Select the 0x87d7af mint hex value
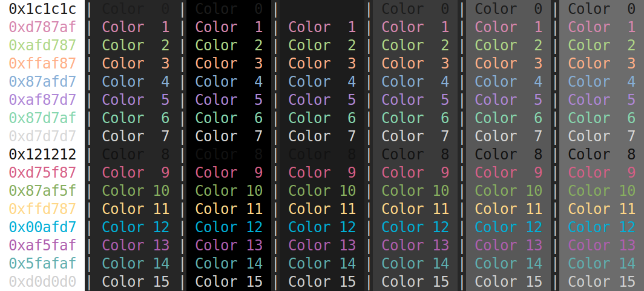Viewport: 644px width, 291px height. [x=42, y=118]
